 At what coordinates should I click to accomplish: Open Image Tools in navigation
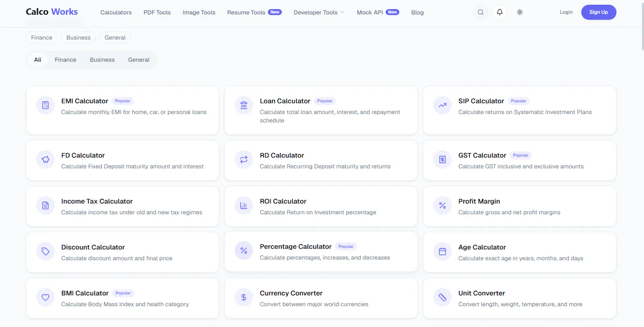tap(199, 12)
